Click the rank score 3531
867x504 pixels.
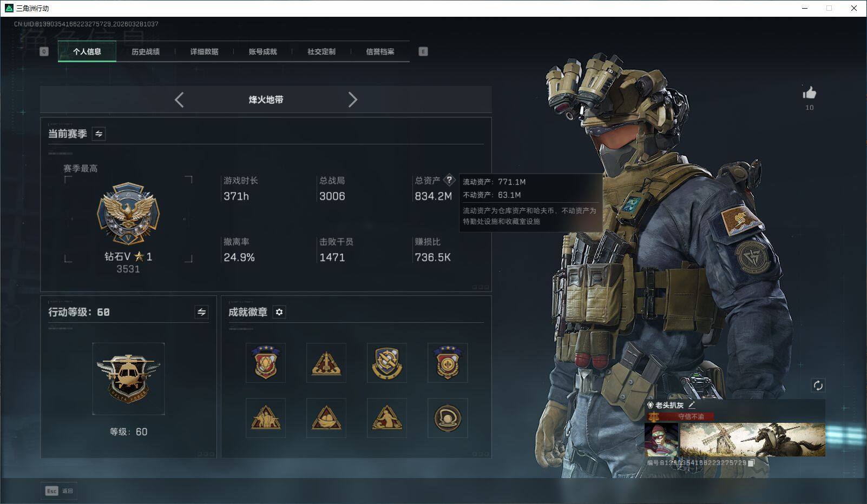(x=128, y=269)
